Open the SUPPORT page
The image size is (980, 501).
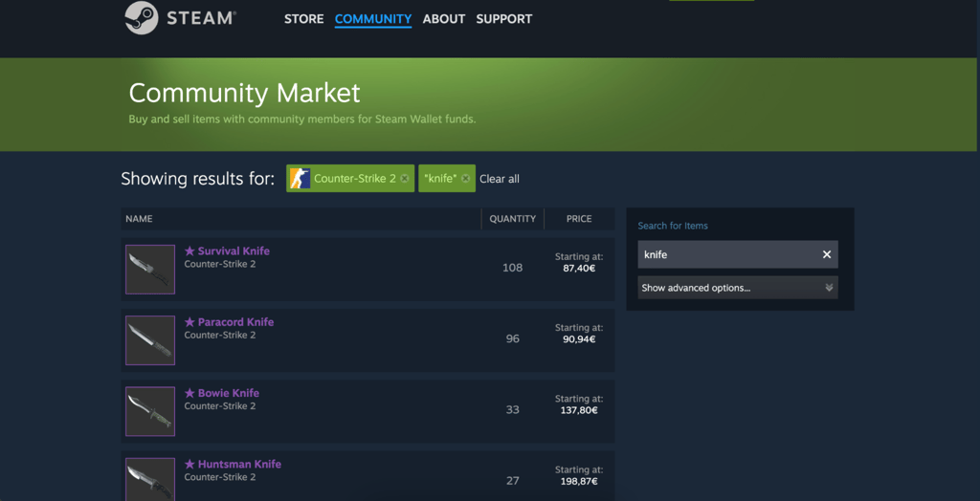coord(503,19)
